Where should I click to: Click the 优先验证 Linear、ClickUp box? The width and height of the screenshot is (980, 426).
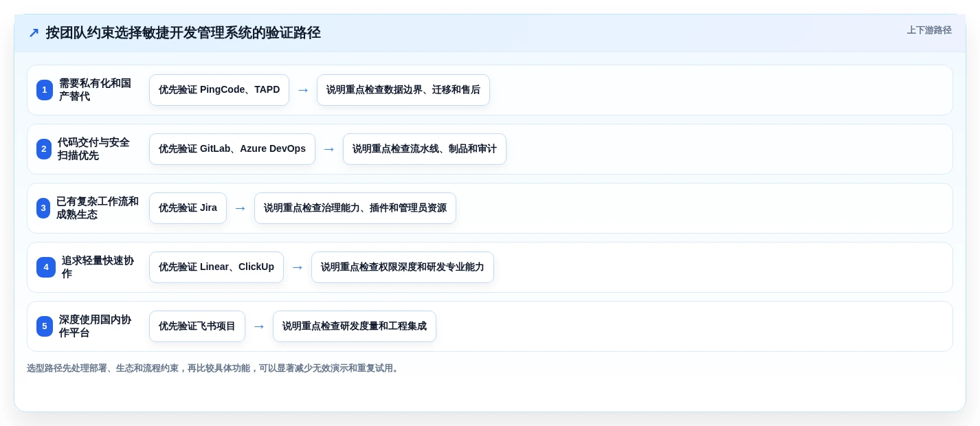point(216,267)
